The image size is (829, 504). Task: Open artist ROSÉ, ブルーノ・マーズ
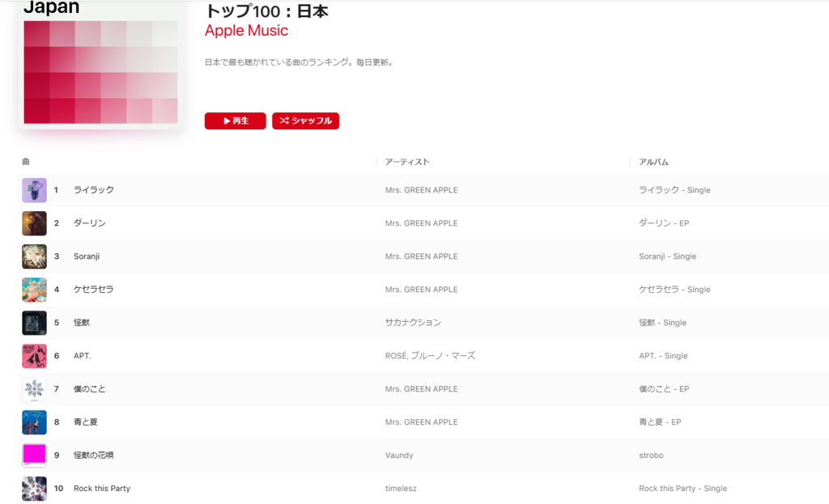(431, 356)
